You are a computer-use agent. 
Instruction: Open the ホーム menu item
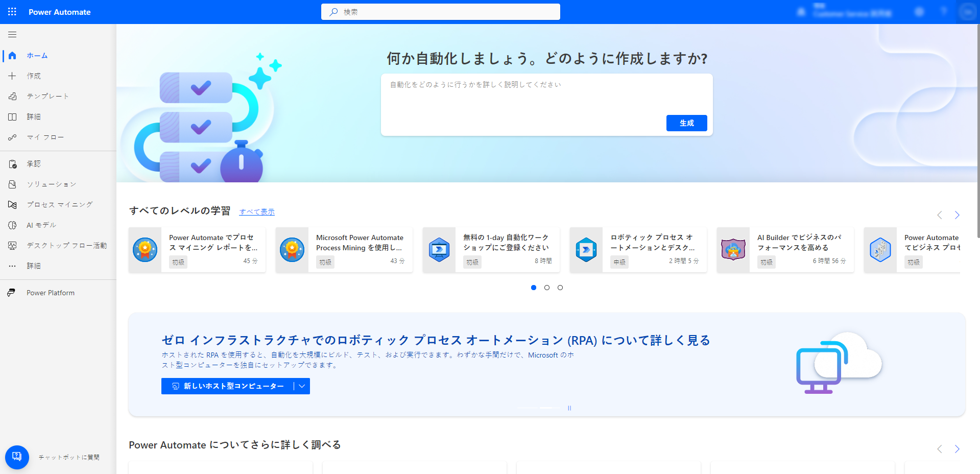coord(58,56)
